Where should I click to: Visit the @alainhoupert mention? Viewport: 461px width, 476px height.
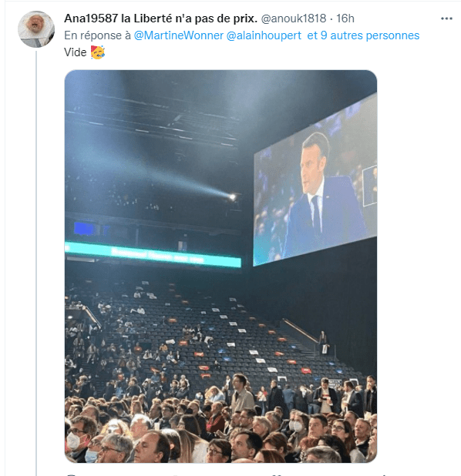tap(264, 35)
